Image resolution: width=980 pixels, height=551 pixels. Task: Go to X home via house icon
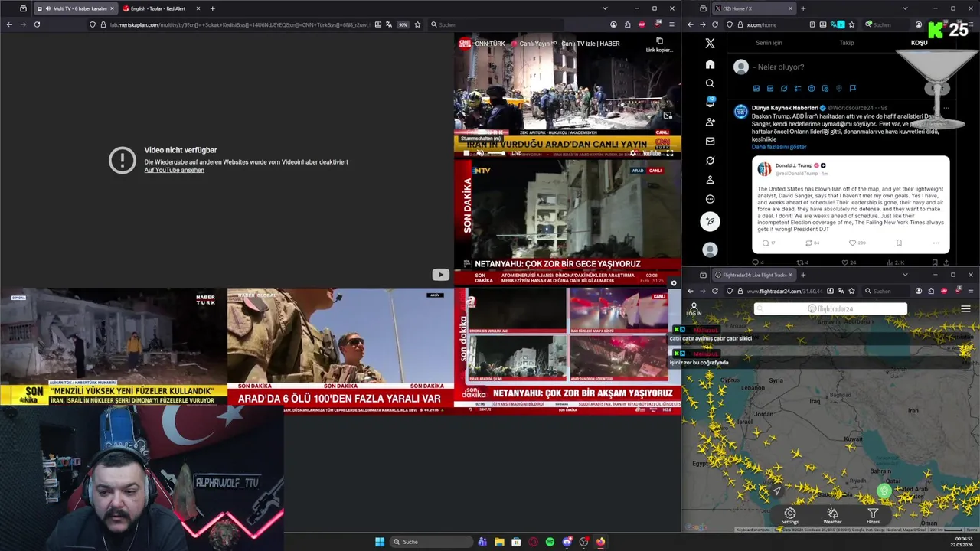710,64
